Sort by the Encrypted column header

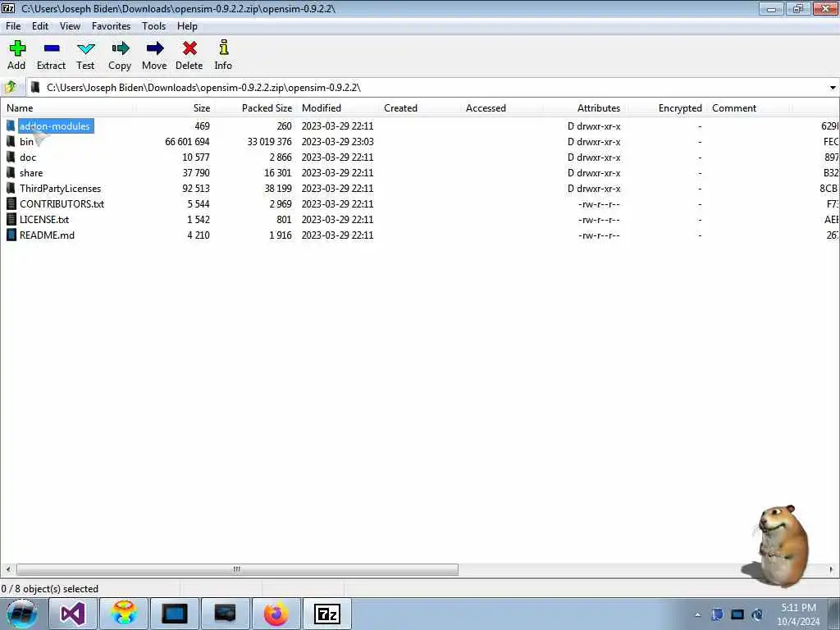(x=666, y=107)
